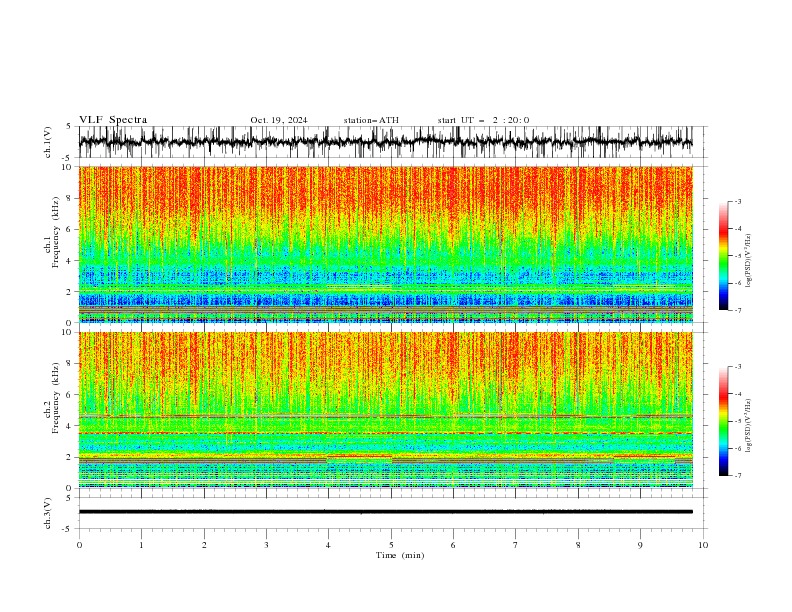Screen dimensions: 792x612
Task: Select the "start UT = 2 :20: 0" text
Action: click(x=483, y=120)
